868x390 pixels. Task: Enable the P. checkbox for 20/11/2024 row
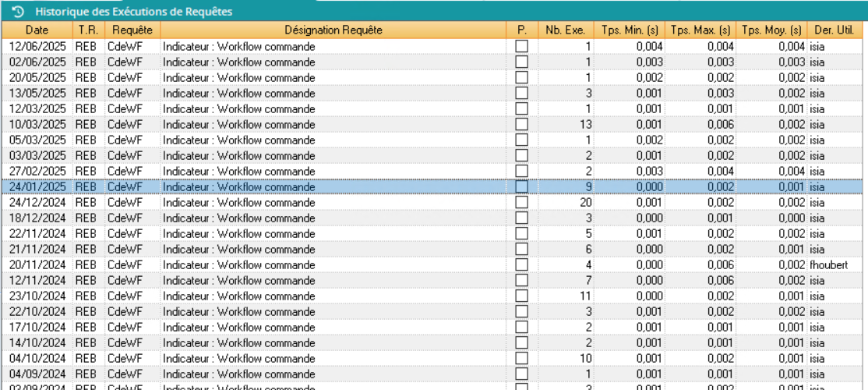tap(521, 265)
